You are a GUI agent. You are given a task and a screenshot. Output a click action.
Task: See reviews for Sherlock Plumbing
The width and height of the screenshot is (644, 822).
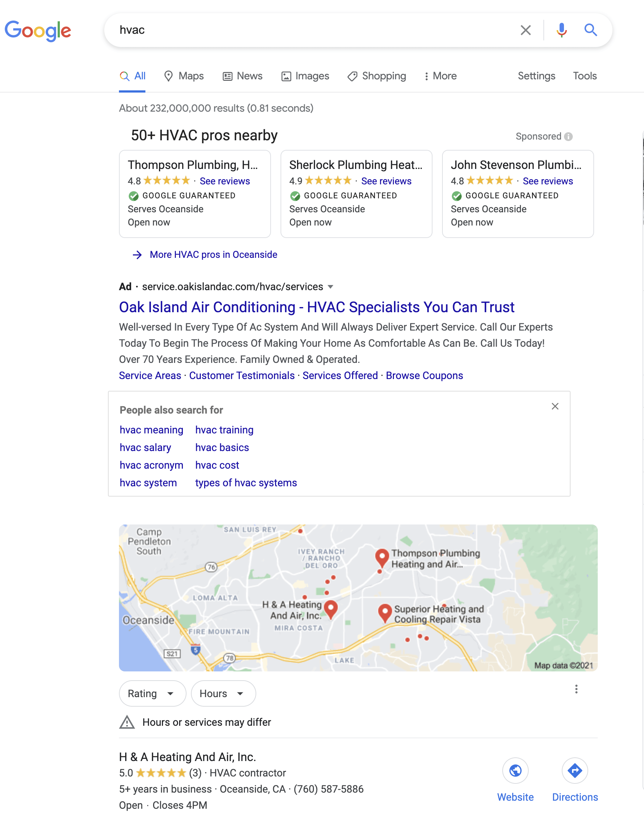[387, 181]
